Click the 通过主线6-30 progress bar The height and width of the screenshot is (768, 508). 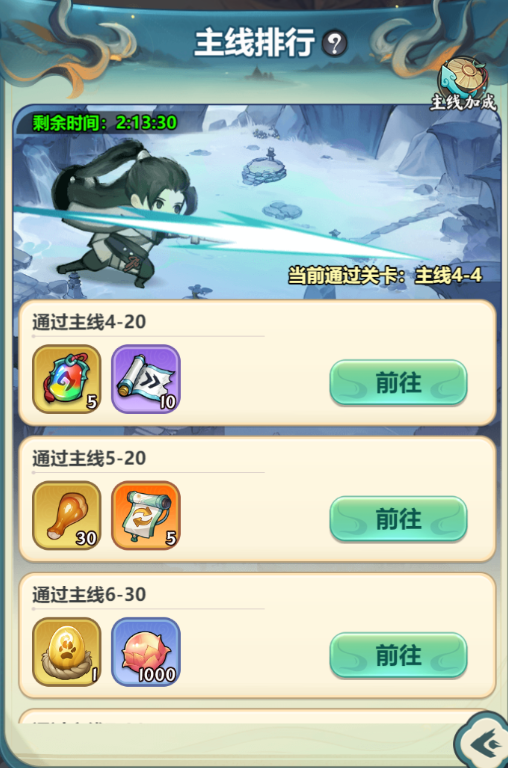[x=148, y=609]
